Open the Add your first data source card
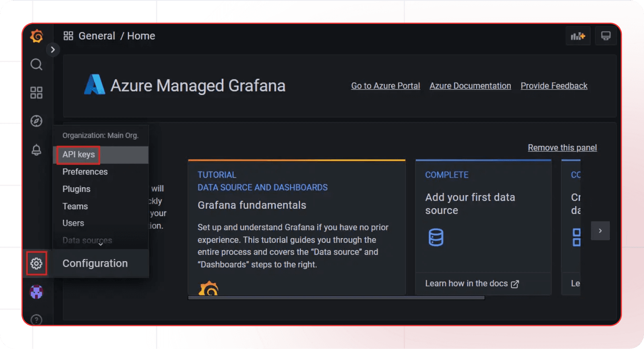The width and height of the screenshot is (644, 349). [x=483, y=227]
